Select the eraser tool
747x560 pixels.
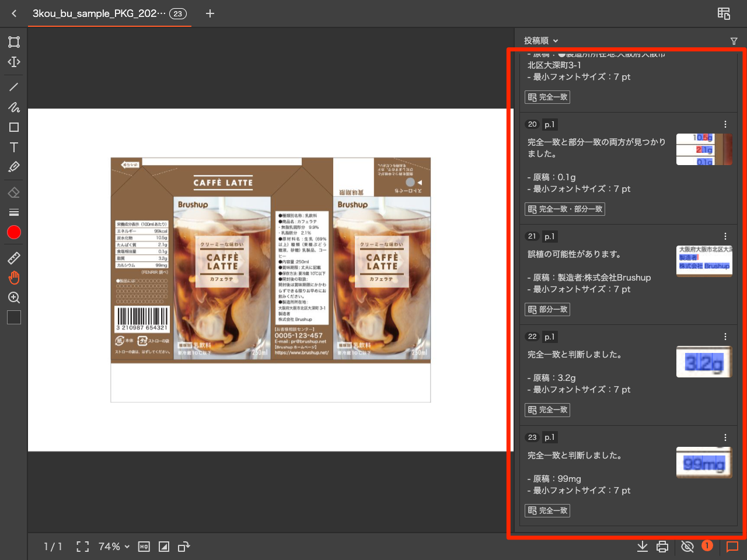pyautogui.click(x=13, y=191)
